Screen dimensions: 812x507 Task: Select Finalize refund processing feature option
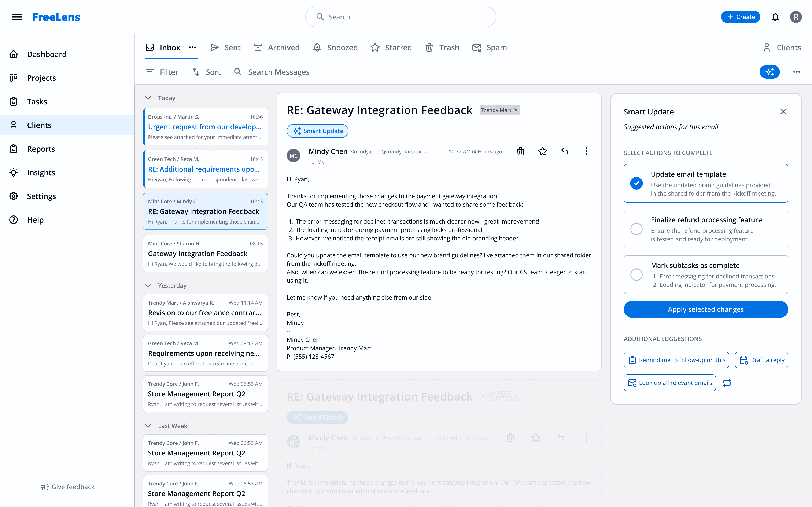(636, 229)
